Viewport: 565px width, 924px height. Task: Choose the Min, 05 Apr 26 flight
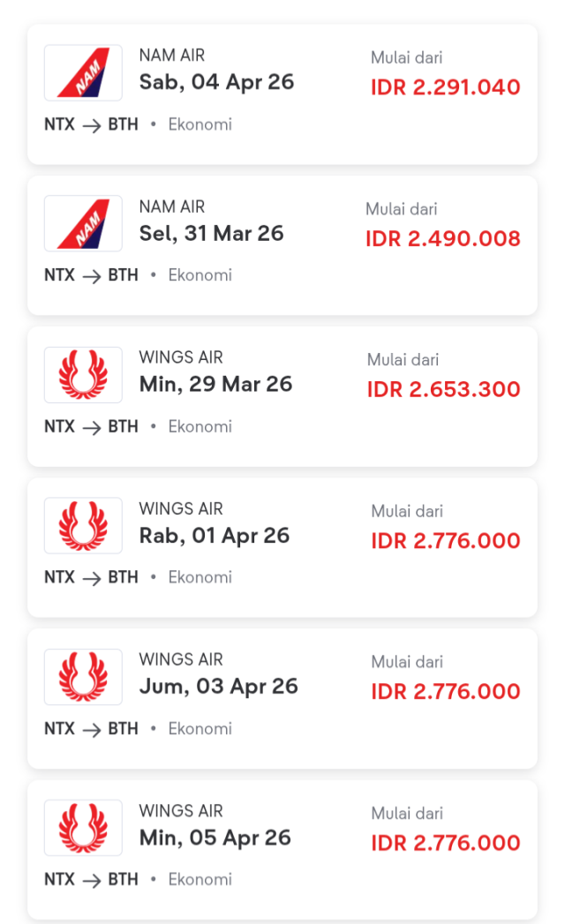215,838
